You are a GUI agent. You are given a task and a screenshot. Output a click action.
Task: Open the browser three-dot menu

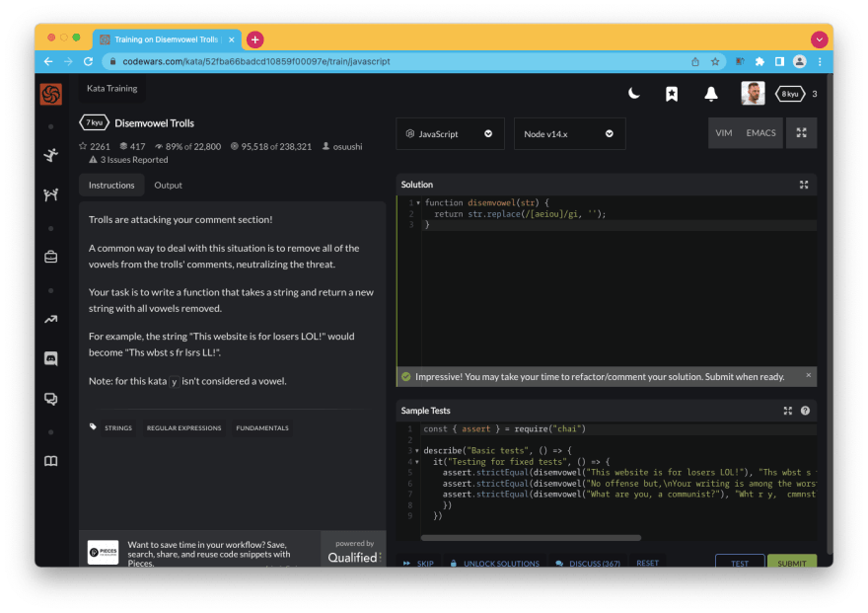pyautogui.click(x=820, y=61)
